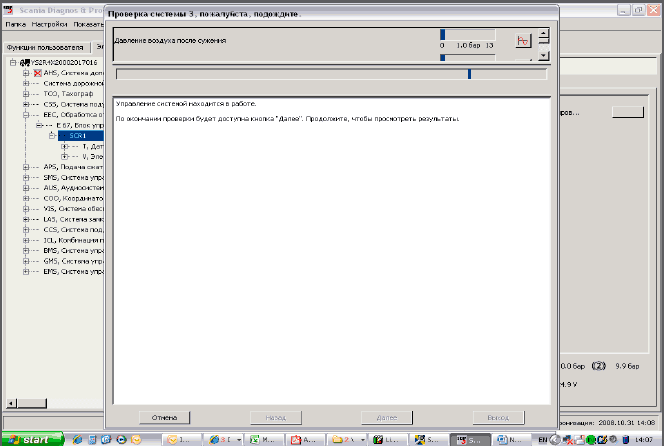Screen dimensions: 664x446
Task: Switch to the Функции пользователя tab
Action: pos(44,47)
